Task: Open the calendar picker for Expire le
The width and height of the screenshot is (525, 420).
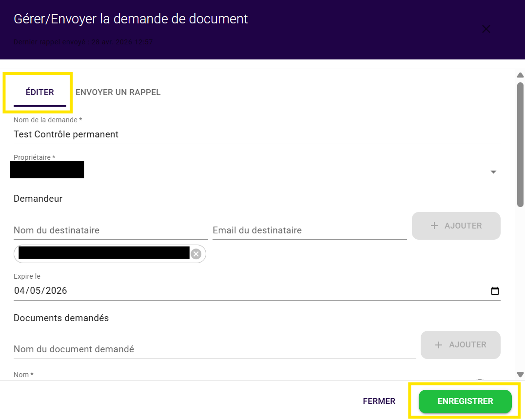Action: (x=495, y=291)
